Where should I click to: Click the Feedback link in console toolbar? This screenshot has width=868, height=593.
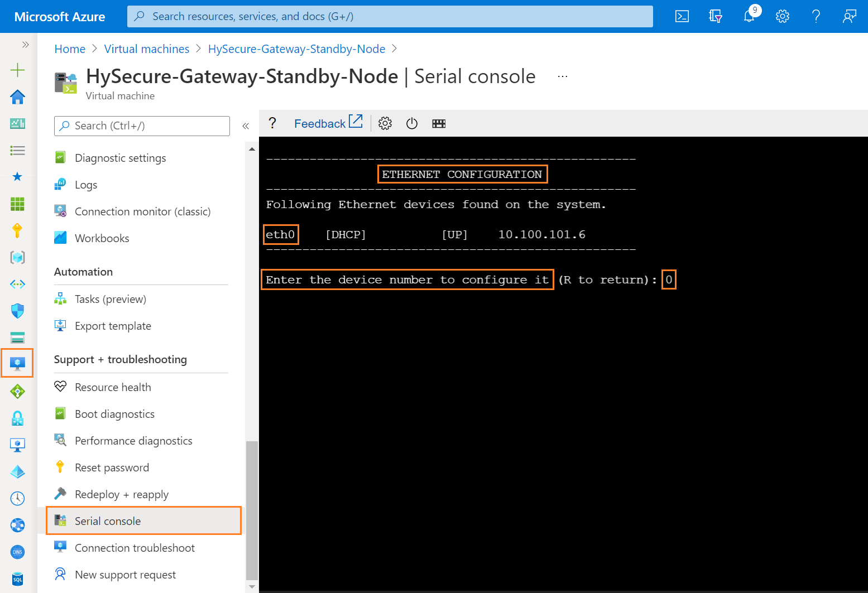pos(328,123)
